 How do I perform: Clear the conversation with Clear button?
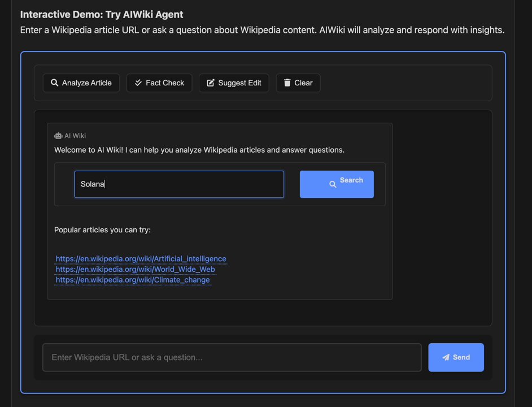click(298, 83)
